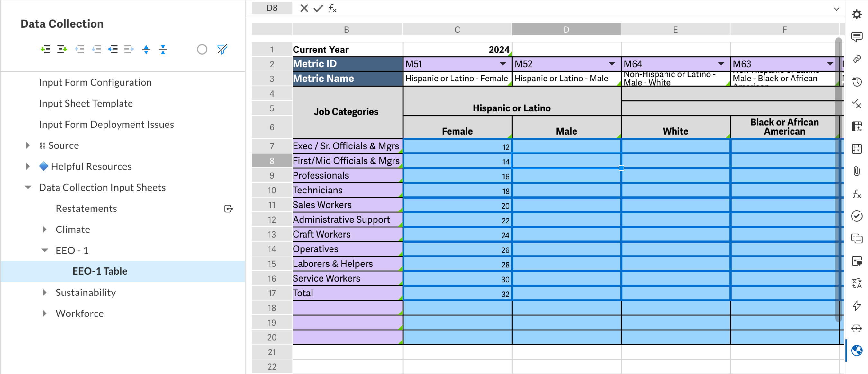This screenshot has width=868, height=374.
Task: Select the Input Sheet Template item
Action: (86, 103)
